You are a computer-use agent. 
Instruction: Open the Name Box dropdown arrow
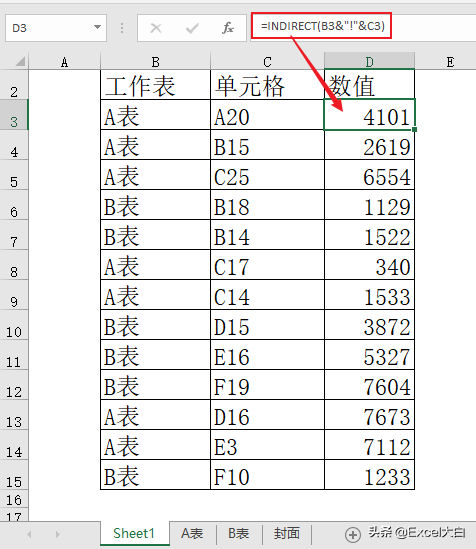point(98,27)
